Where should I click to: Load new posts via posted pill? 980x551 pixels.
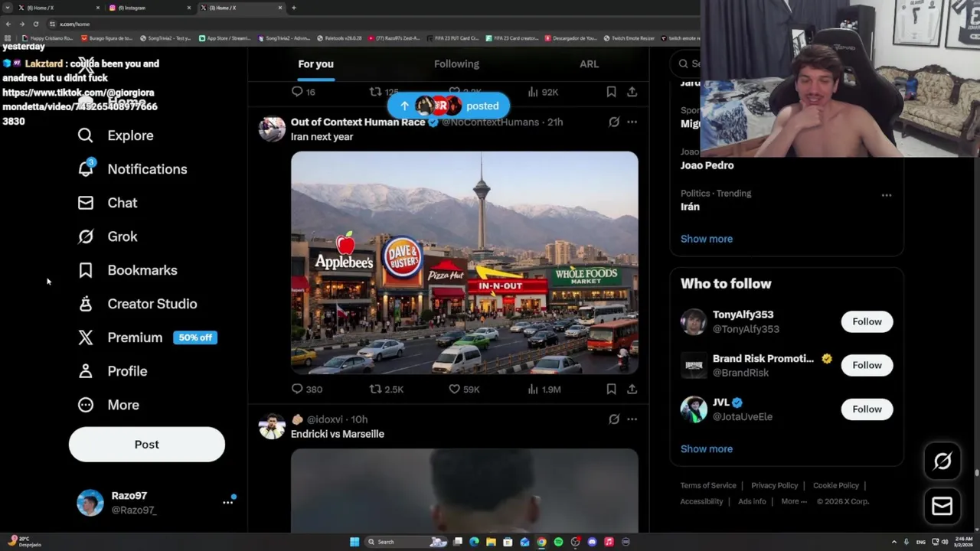tap(448, 106)
